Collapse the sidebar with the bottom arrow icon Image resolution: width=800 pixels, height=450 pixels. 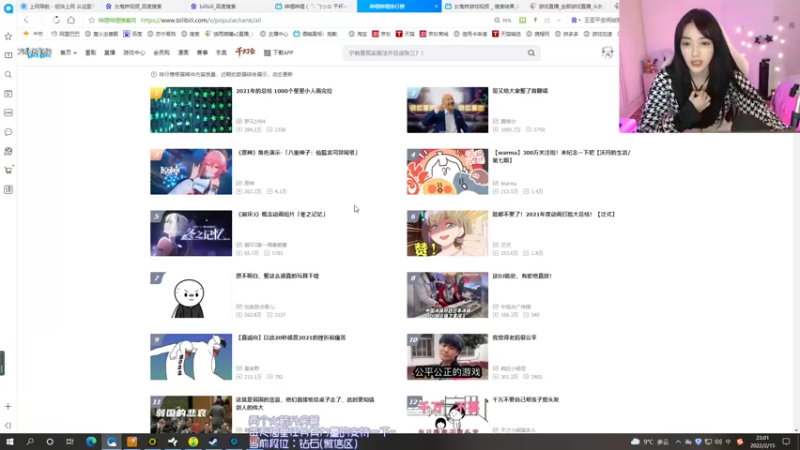coord(8,426)
